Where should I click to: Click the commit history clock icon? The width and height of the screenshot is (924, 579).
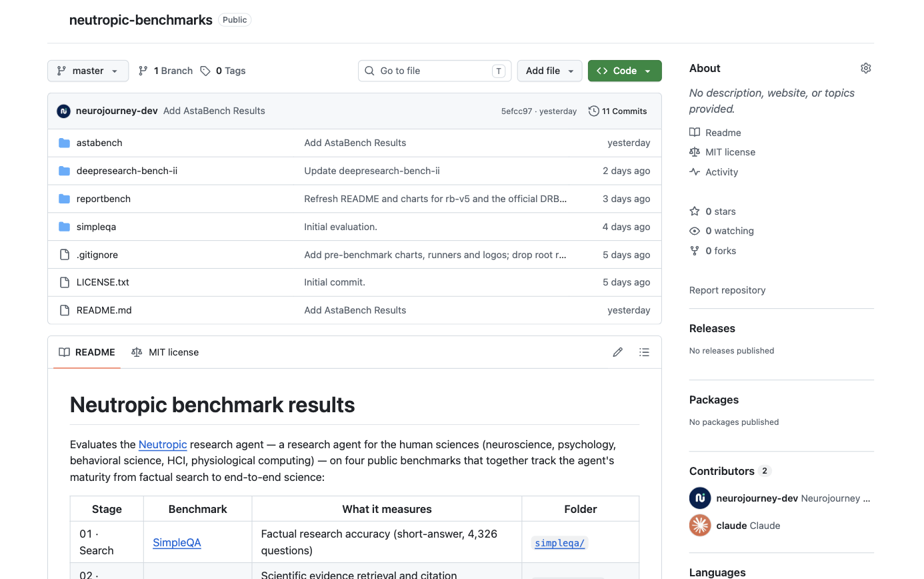[593, 111]
